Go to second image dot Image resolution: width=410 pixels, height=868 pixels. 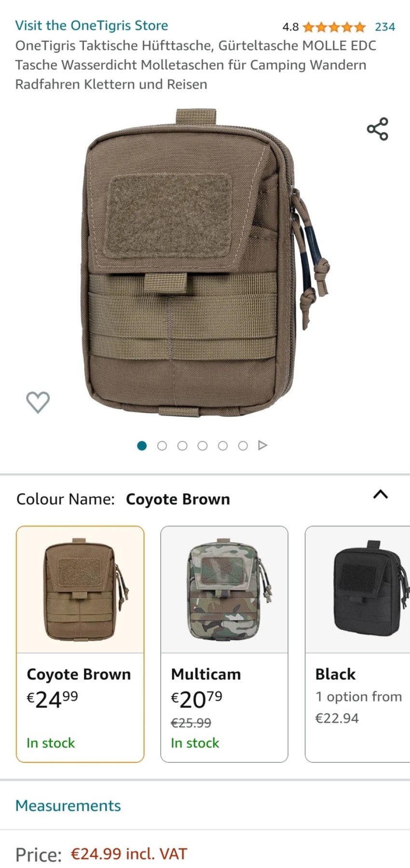click(162, 446)
